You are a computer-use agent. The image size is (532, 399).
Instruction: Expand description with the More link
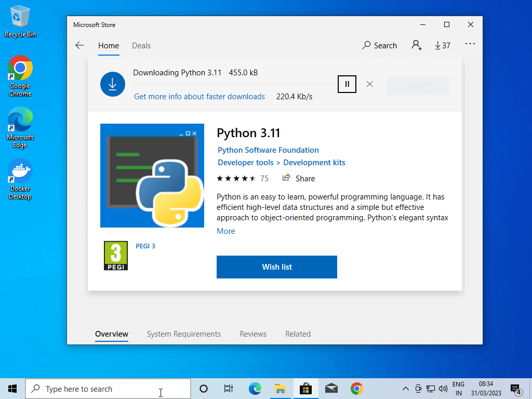[x=225, y=231]
